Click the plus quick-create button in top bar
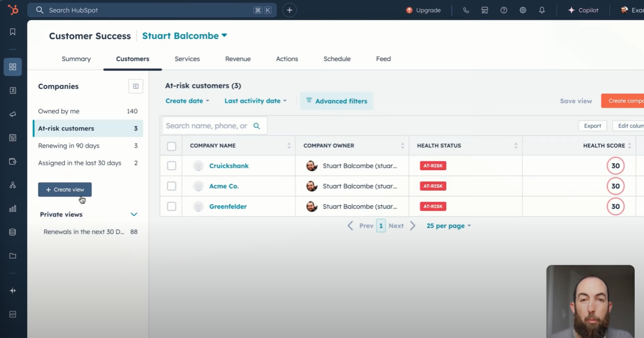 [289, 10]
